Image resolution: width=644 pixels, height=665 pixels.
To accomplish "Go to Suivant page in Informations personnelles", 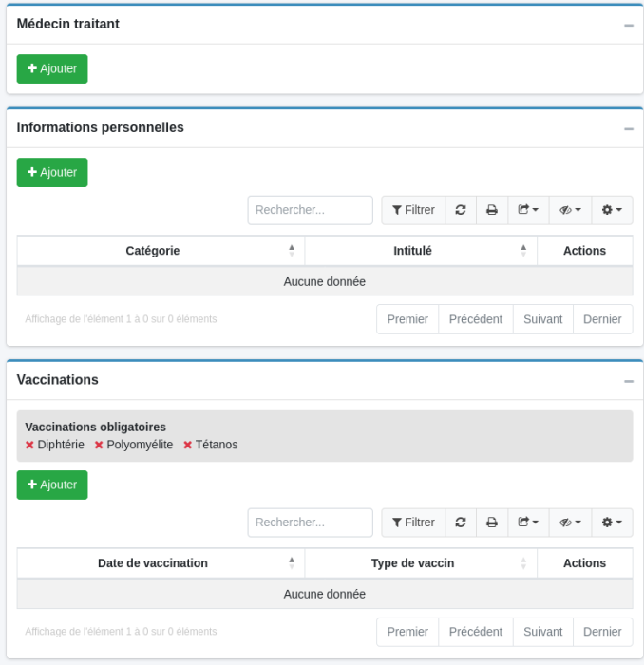I will [x=542, y=319].
